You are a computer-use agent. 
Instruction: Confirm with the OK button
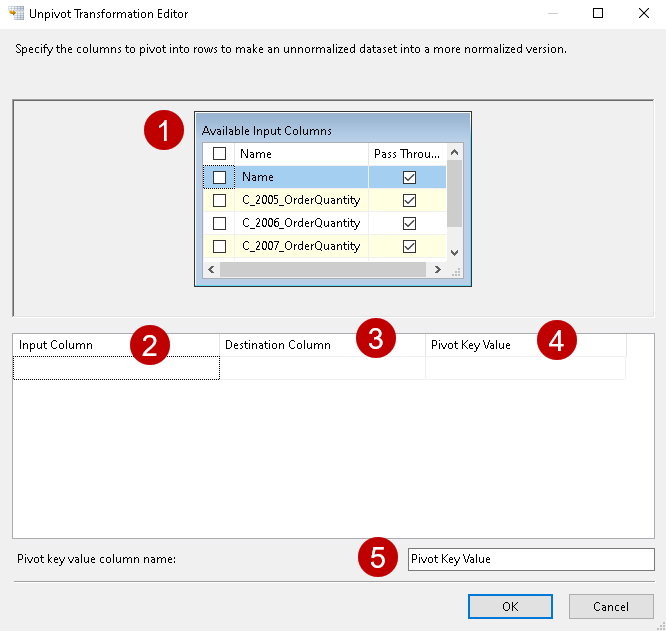510,606
